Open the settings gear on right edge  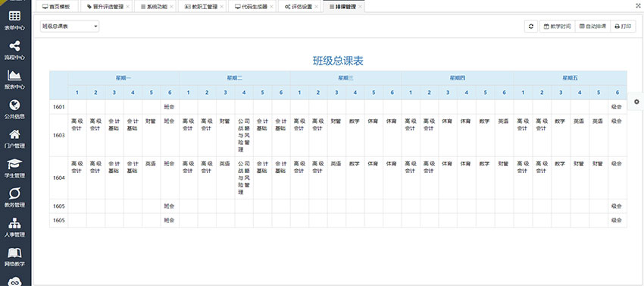(x=636, y=102)
